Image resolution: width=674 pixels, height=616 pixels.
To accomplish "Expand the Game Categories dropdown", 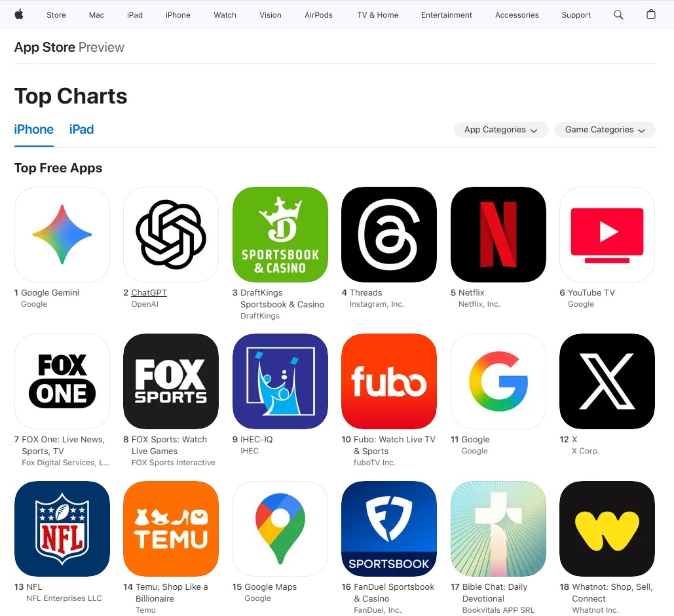I will [605, 130].
